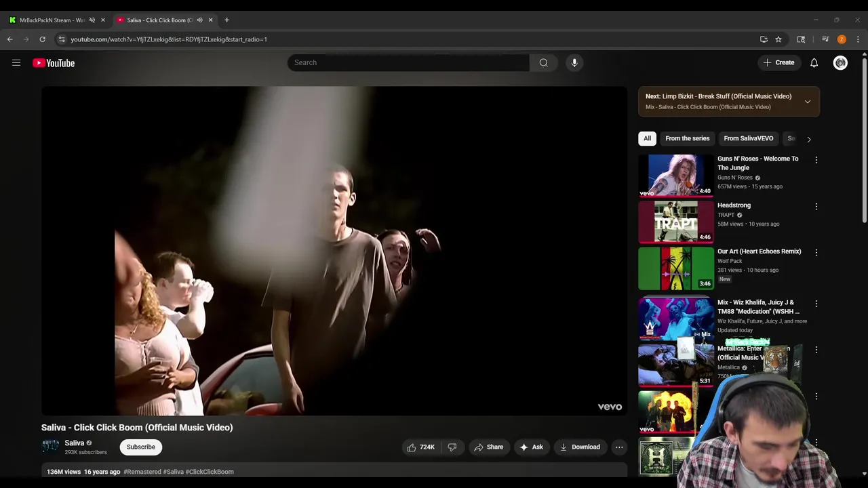
Task: Open options for Guns N' Roses video
Action: 816,160
